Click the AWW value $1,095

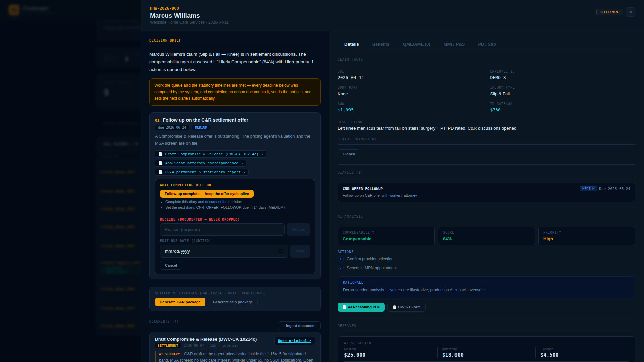[x=345, y=110]
